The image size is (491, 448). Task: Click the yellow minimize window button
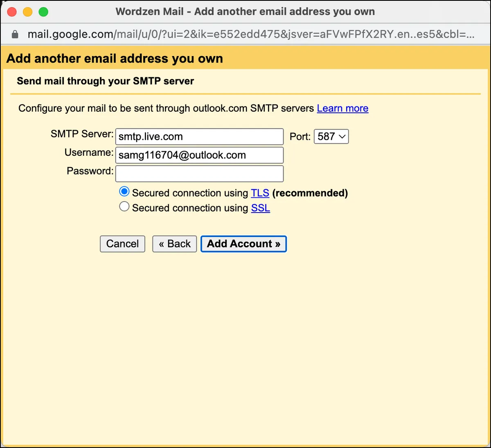point(27,12)
